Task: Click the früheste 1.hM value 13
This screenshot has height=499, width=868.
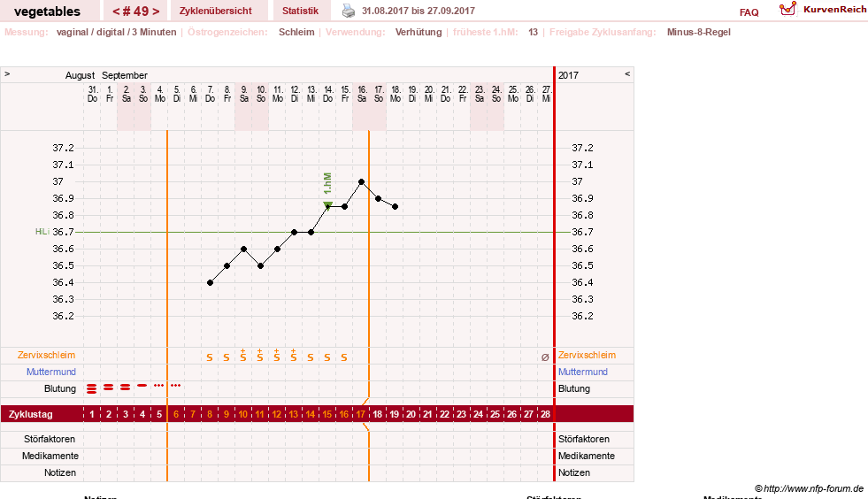Action: coord(533,32)
